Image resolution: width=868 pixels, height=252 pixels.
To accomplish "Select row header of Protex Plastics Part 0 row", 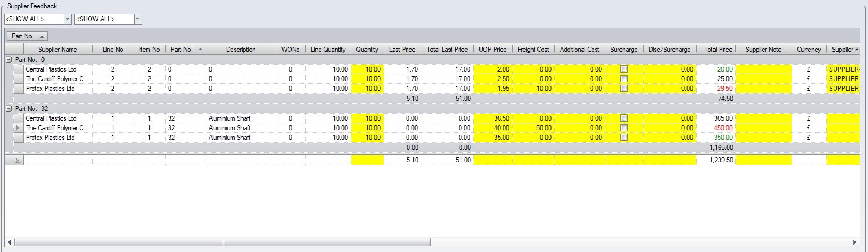I will 17,89.
